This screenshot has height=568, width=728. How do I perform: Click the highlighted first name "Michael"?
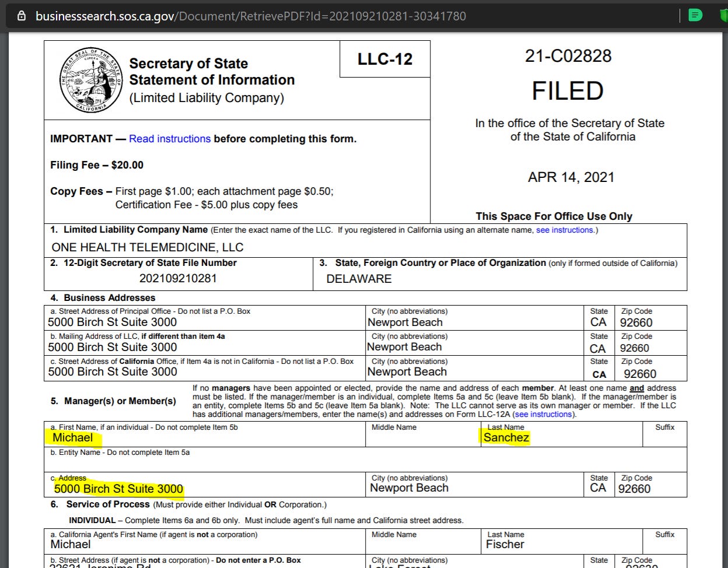click(73, 437)
